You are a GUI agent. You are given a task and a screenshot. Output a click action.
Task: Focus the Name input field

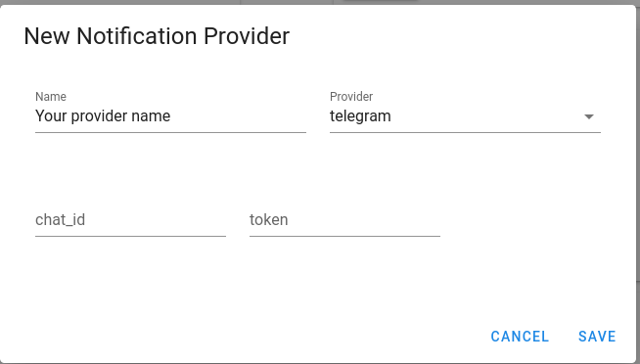tap(170, 116)
